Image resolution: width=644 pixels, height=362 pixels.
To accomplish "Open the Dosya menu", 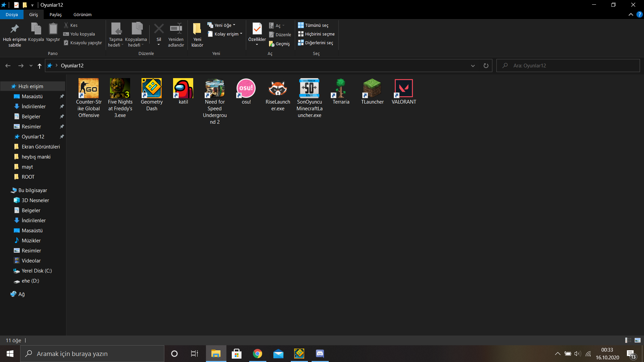I will (12, 14).
